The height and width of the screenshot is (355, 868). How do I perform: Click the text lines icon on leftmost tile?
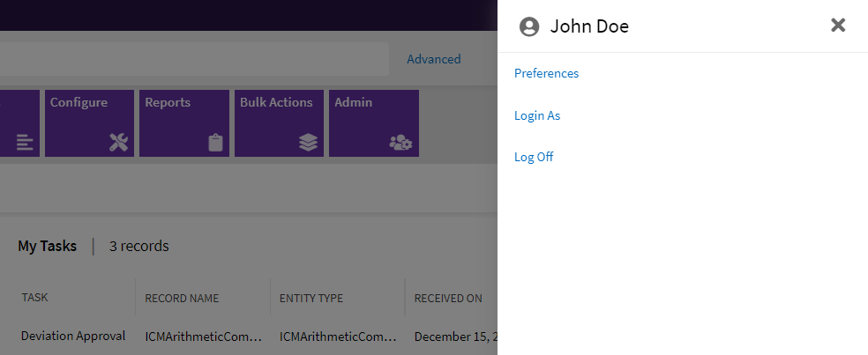[x=25, y=143]
